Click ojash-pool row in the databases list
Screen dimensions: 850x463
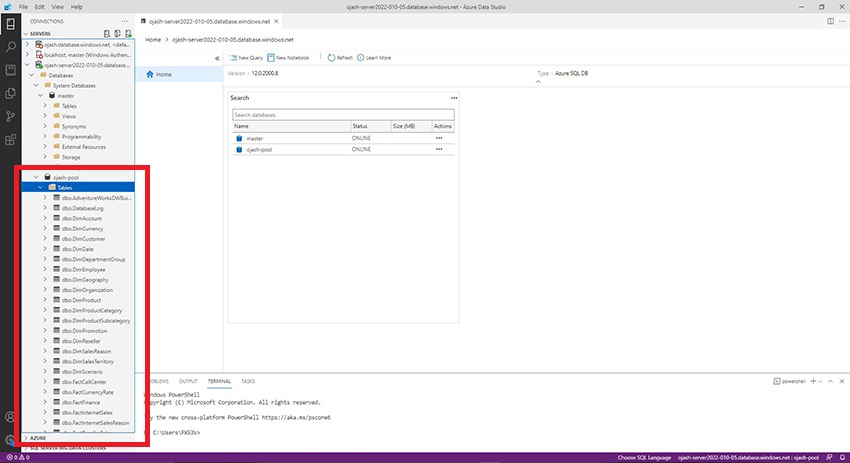coord(343,149)
